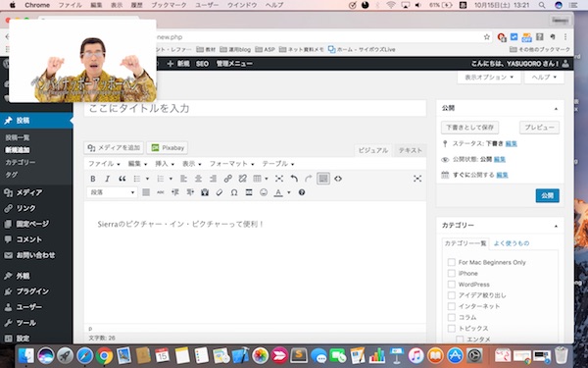Image resolution: width=588 pixels, height=368 pixels.
Task: Click the 公開 publish button
Action: click(547, 195)
